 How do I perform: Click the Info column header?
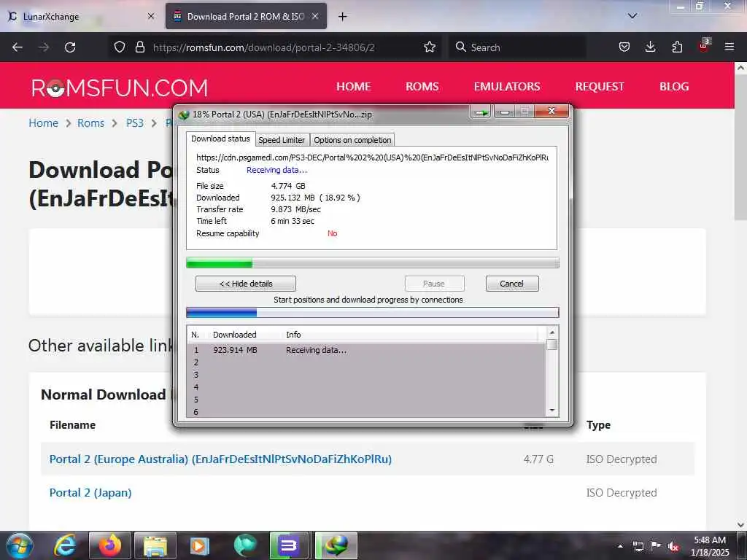293,335
